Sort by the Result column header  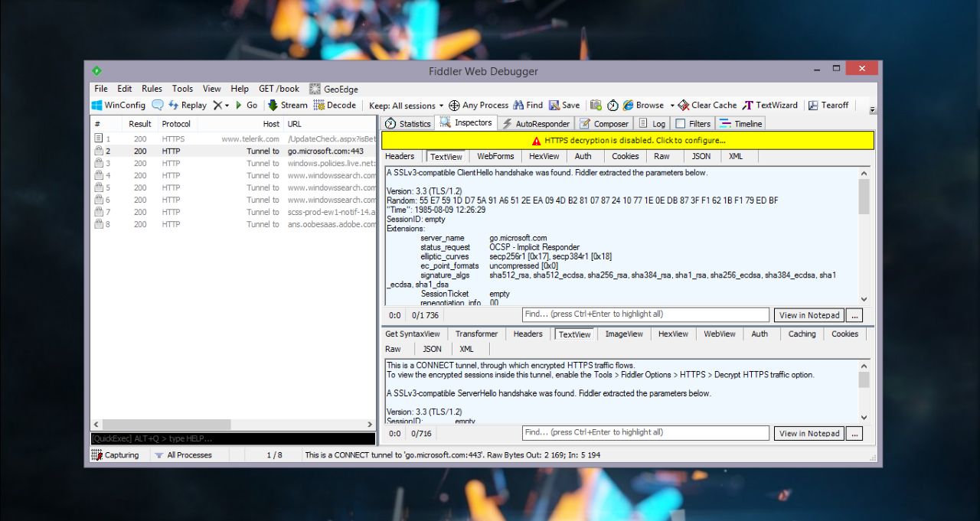[x=140, y=124]
